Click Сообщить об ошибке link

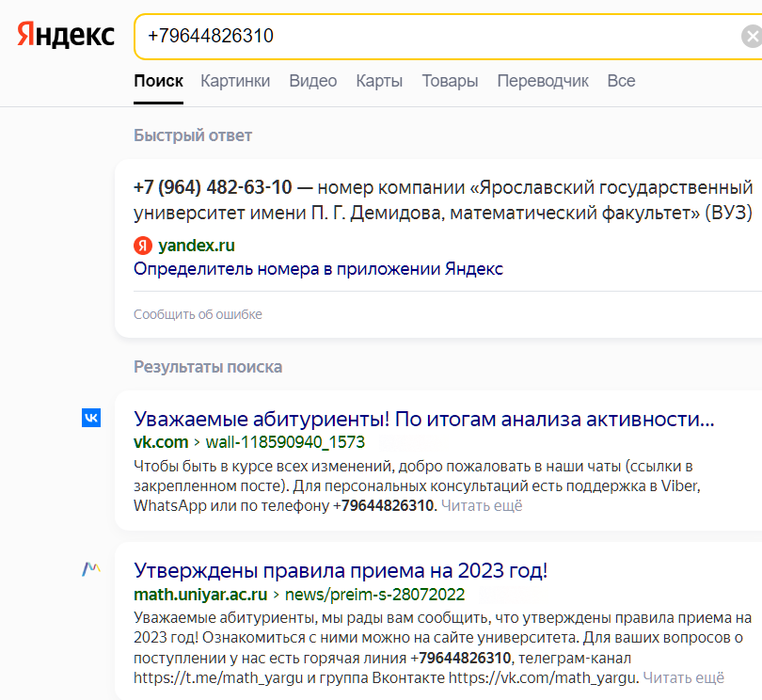click(198, 314)
